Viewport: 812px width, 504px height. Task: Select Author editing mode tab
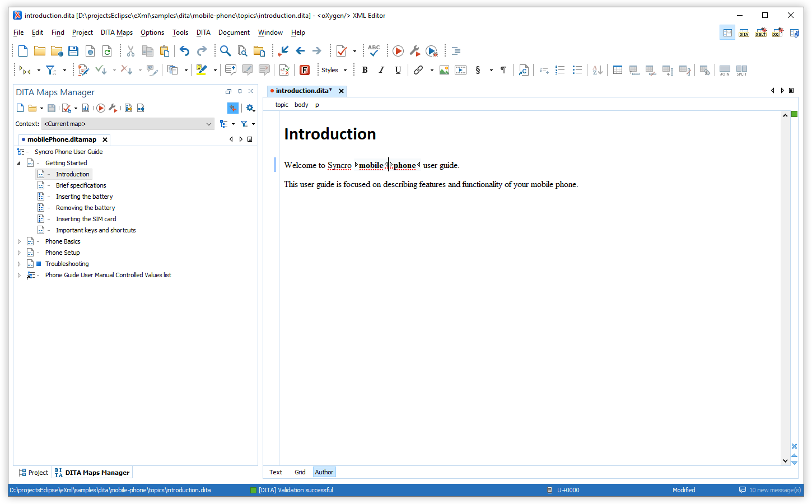coord(324,472)
